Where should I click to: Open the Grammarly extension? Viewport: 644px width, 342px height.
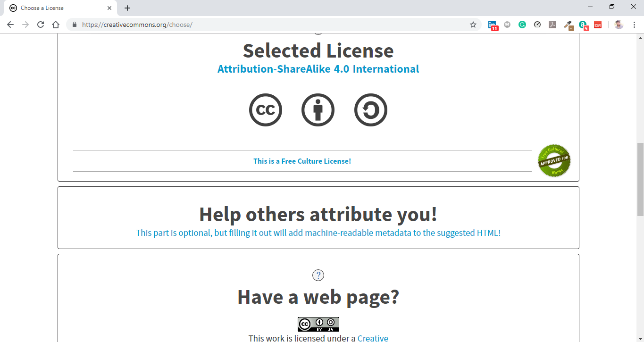tap(522, 25)
